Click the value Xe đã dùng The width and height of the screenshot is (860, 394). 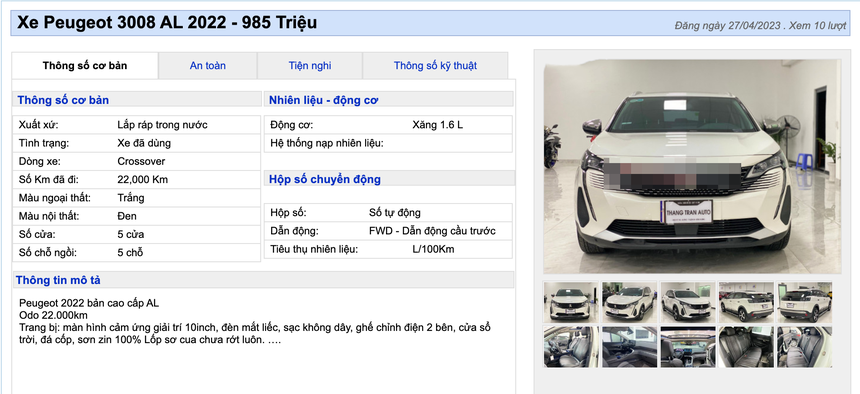[x=144, y=143]
